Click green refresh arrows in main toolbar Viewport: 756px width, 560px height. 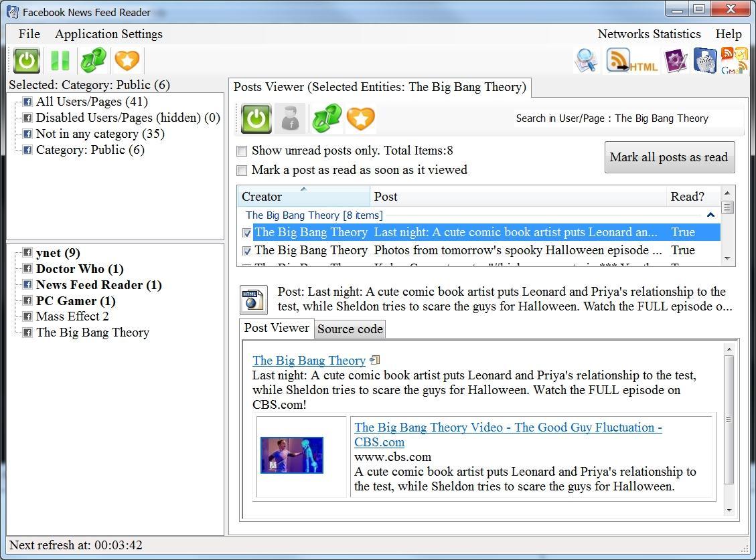[x=93, y=61]
